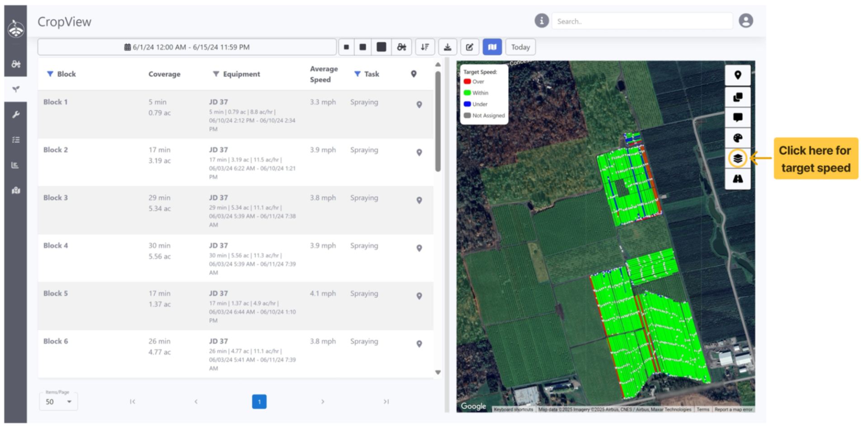868x426 pixels.
Task: Toggle the blue map view button
Action: click(492, 47)
